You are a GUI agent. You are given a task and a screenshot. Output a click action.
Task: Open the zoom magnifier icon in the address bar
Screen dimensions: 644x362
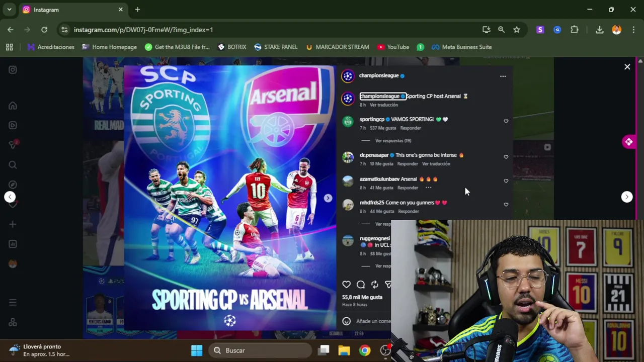pyautogui.click(x=501, y=30)
